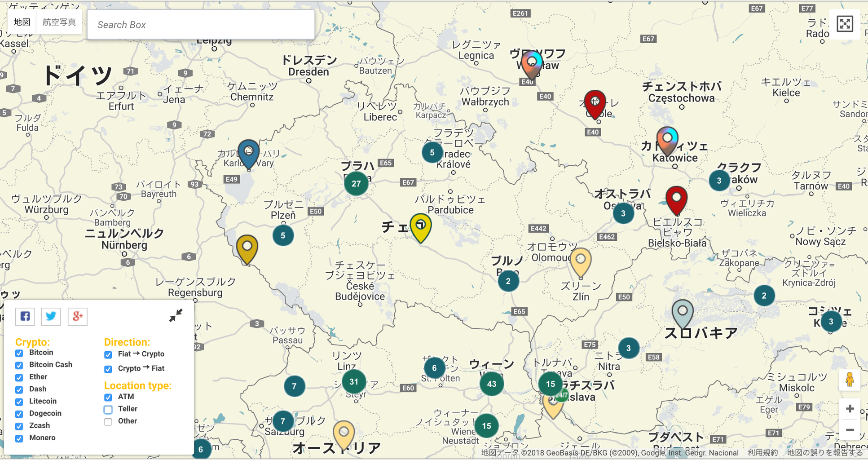Screen dimensions: 868x460
Task: Open Nitra cluster of 3
Action: [x=629, y=348]
